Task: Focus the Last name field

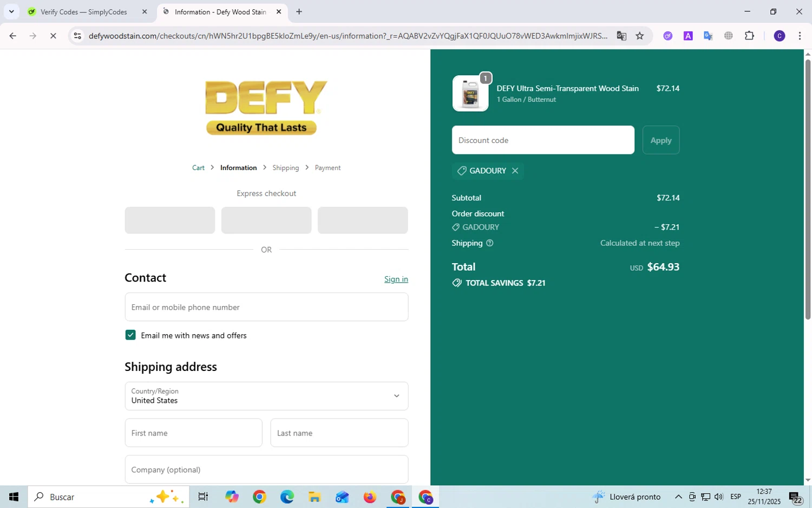Action: click(x=339, y=433)
